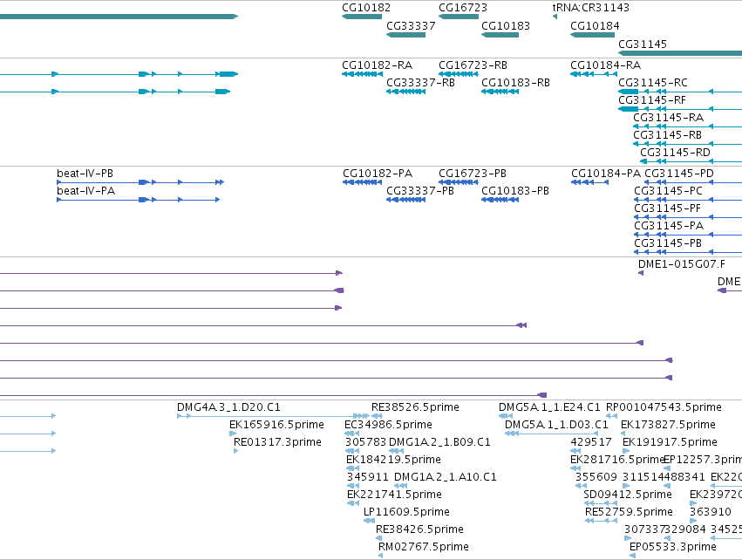Click the CG10184-PA protein label
Viewport: 742px width, 560px height.
point(606,174)
